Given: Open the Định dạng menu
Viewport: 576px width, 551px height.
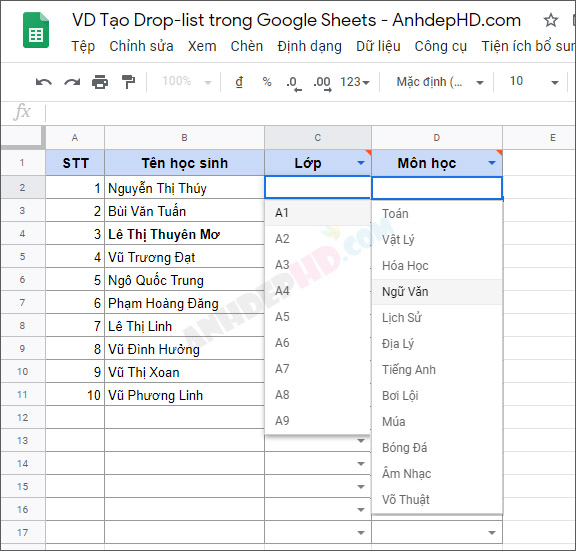Looking at the screenshot, I should [309, 46].
